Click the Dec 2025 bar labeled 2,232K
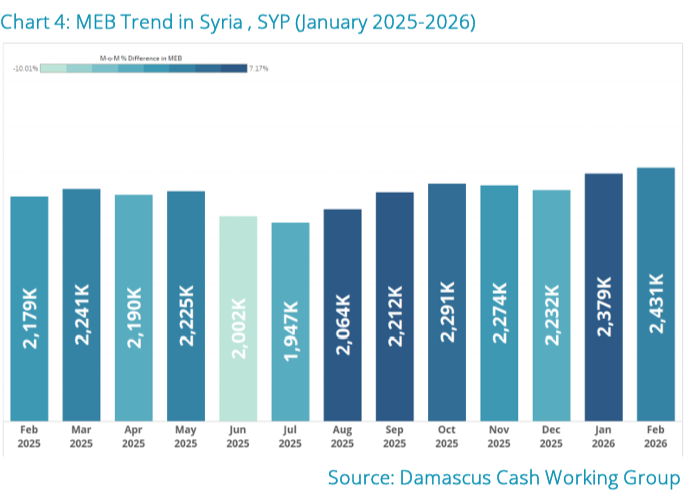The image size is (691, 500). [x=551, y=306]
